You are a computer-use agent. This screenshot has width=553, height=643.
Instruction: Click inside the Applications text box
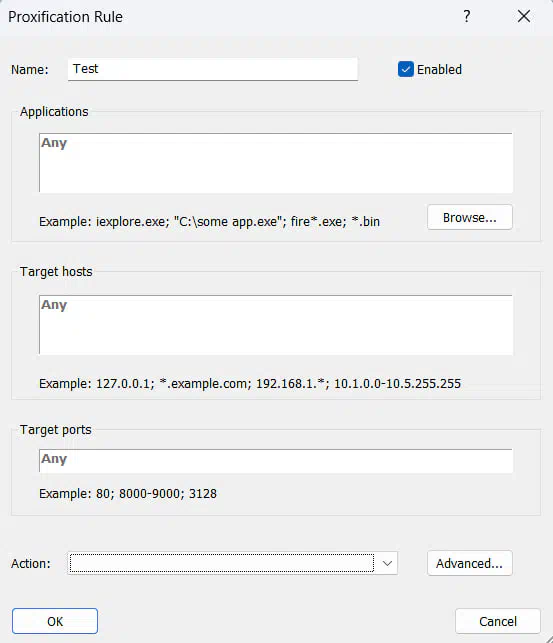276,163
